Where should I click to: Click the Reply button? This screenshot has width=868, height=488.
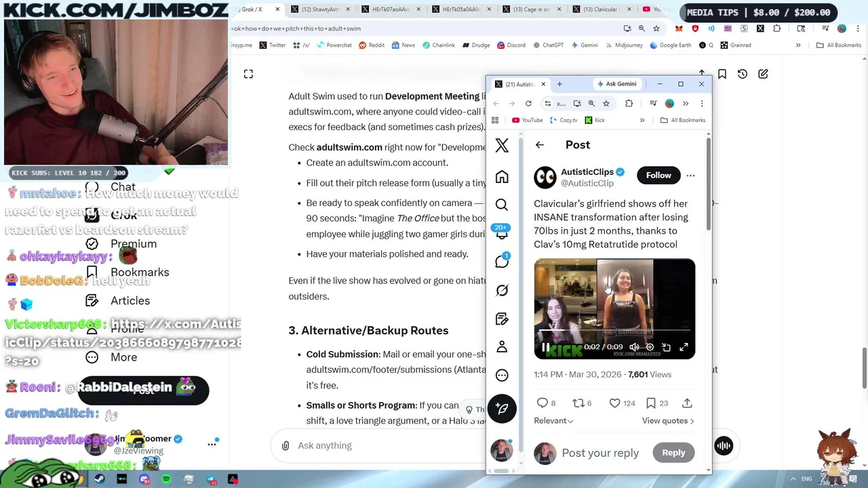673,453
